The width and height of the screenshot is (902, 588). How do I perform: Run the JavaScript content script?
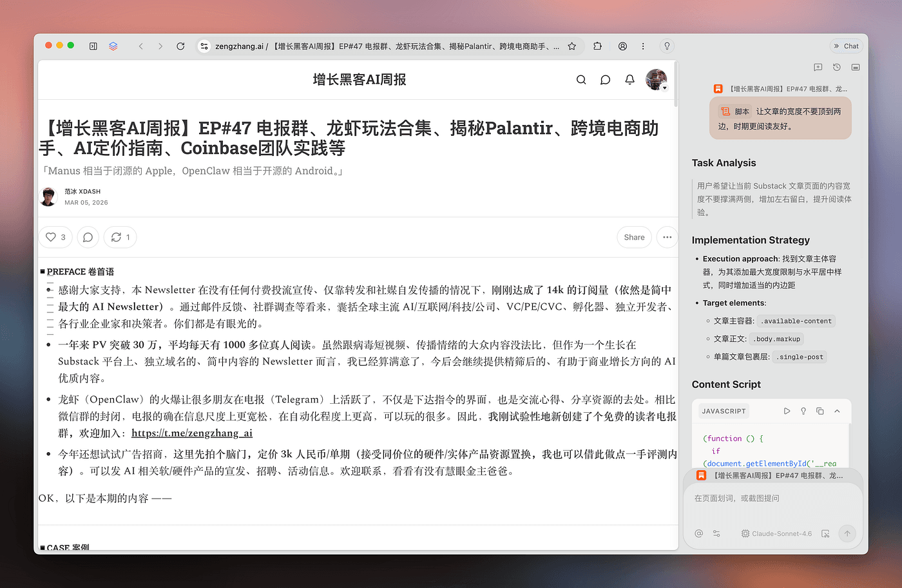[787, 411]
